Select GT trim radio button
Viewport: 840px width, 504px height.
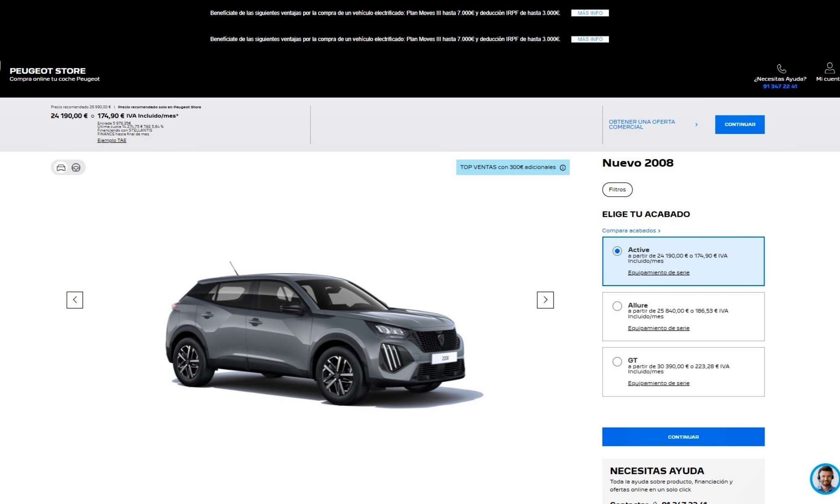click(x=617, y=362)
